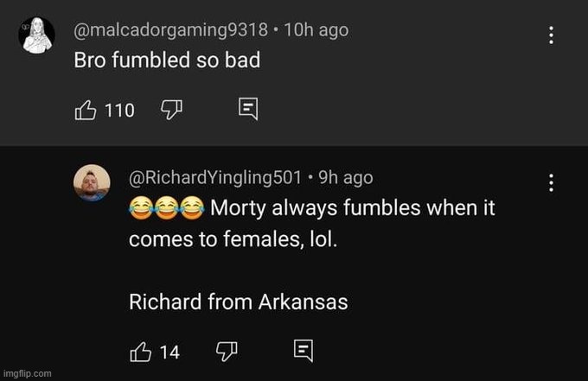Click the laughing emojis in Richard's reply
The image size is (588, 381).
(x=166, y=208)
